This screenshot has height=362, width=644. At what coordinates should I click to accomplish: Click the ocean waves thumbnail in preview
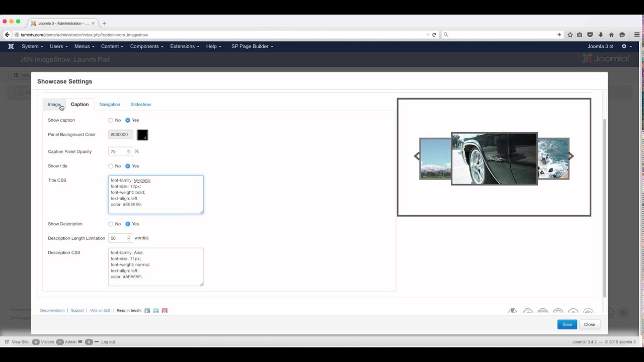(553, 158)
